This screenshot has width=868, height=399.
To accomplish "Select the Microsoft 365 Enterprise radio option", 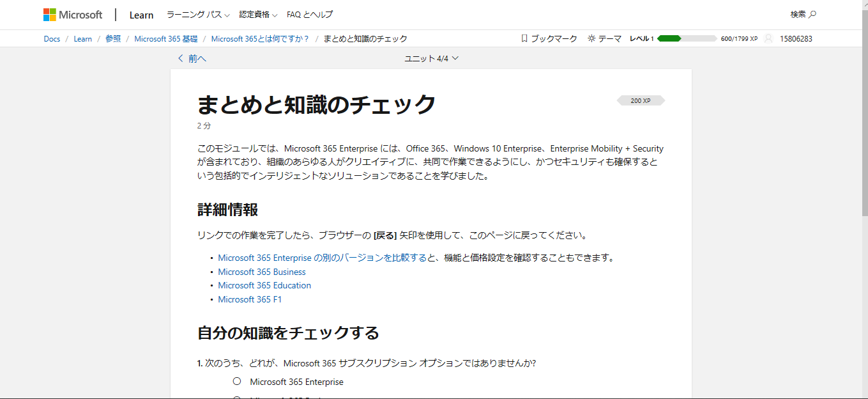I will point(237,381).
